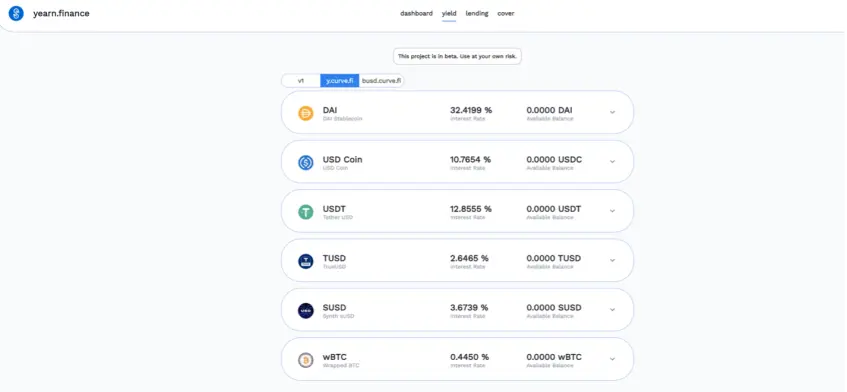Click the 0.0000 USDC available balance
This screenshot has width=847, height=392.
point(554,160)
